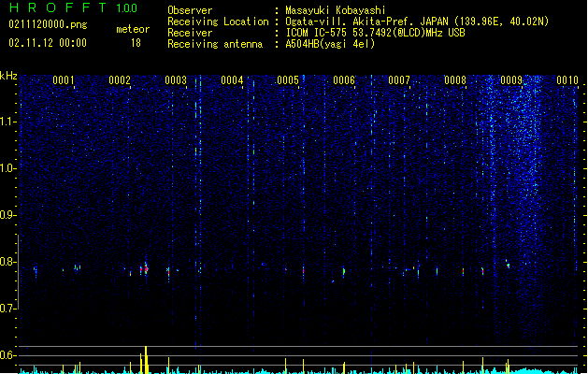This screenshot has width=588, height=374.
Task: Click time marker 0004
Action: [232, 79]
